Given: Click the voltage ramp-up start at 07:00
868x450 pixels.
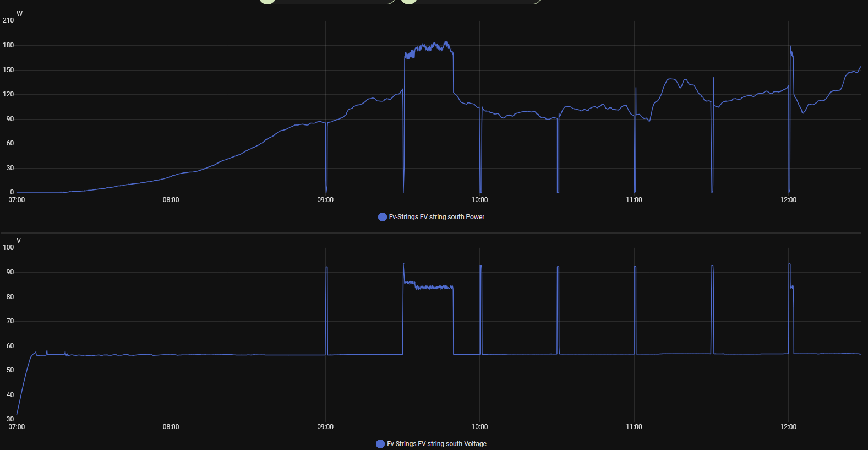Looking at the screenshot, I should point(17,415).
